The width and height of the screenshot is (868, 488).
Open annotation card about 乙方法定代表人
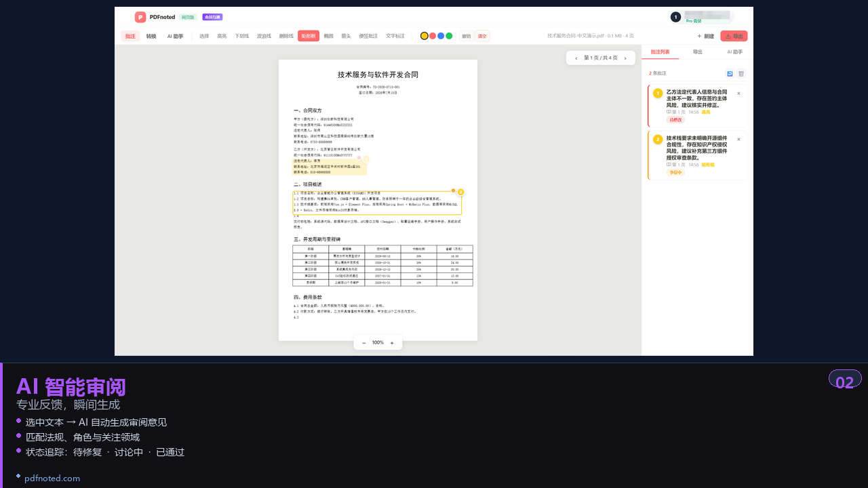(698, 106)
